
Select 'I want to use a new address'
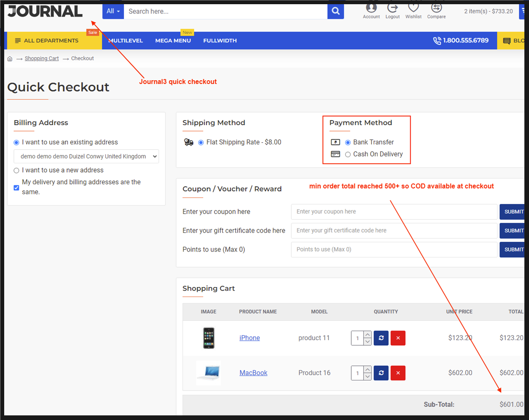pyautogui.click(x=16, y=171)
